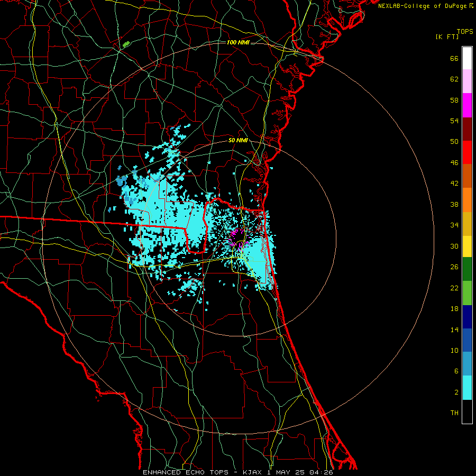
Task: Click the navy blue 22 kft swatch
Action: point(467,317)
